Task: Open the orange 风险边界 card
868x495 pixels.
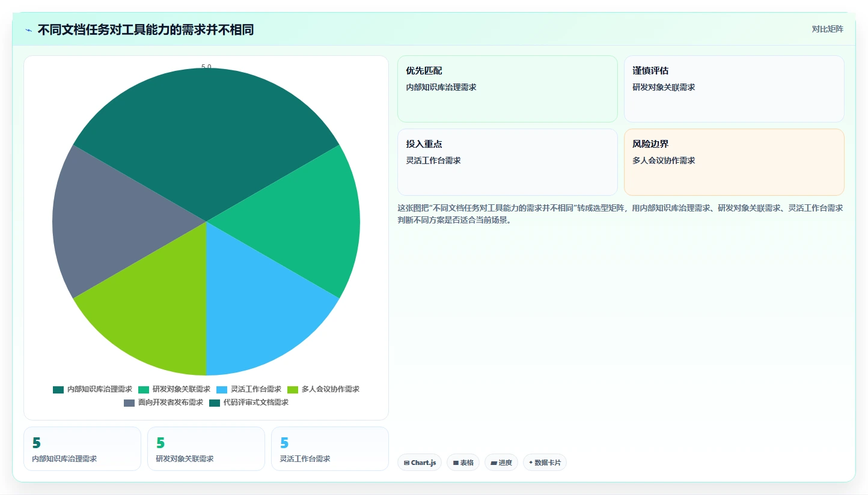Action: point(734,162)
